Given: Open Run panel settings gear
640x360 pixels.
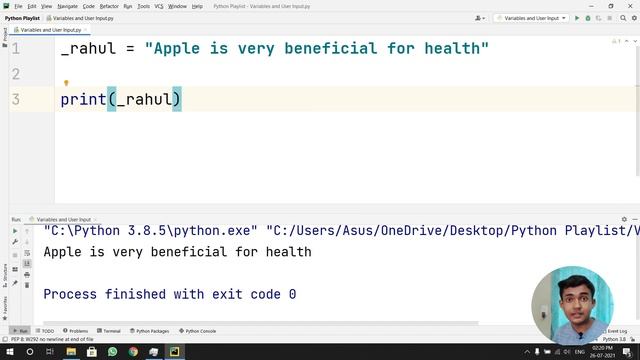Looking at the screenshot, I should click(x=624, y=219).
